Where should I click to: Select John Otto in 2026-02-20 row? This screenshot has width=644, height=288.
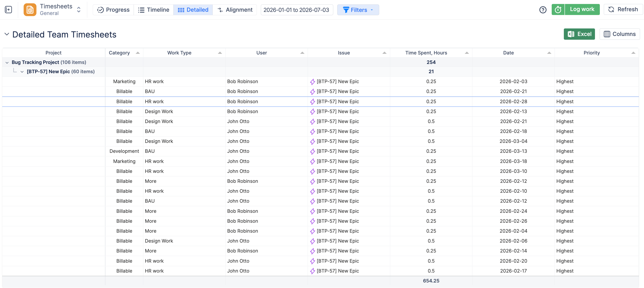[238, 261]
